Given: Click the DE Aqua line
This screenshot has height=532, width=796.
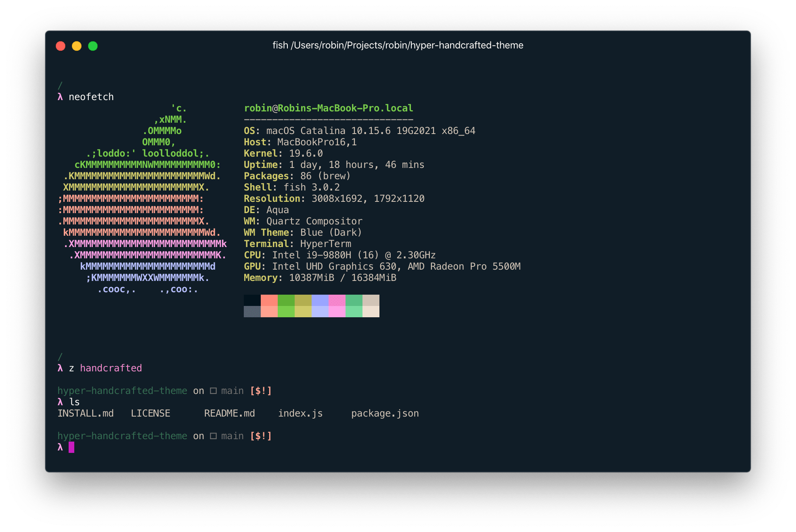Looking at the screenshot, I should click(x=266, y=210).
